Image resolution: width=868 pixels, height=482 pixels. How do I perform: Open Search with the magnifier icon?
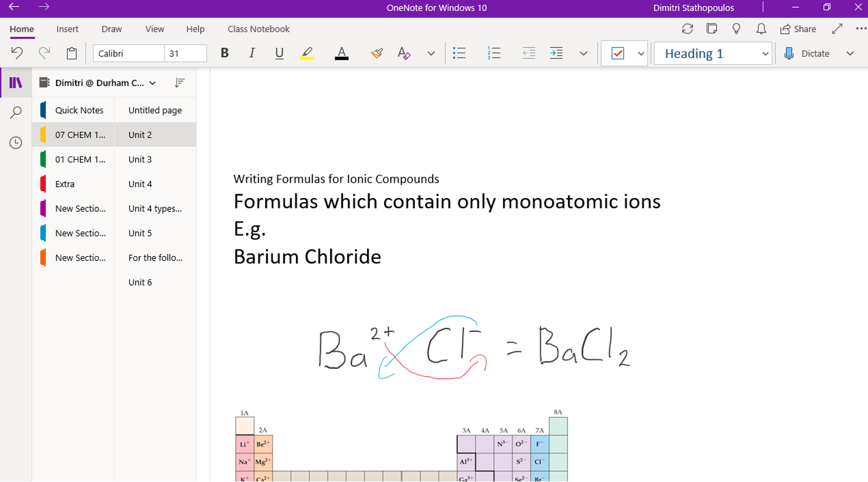tap(16, 112)
